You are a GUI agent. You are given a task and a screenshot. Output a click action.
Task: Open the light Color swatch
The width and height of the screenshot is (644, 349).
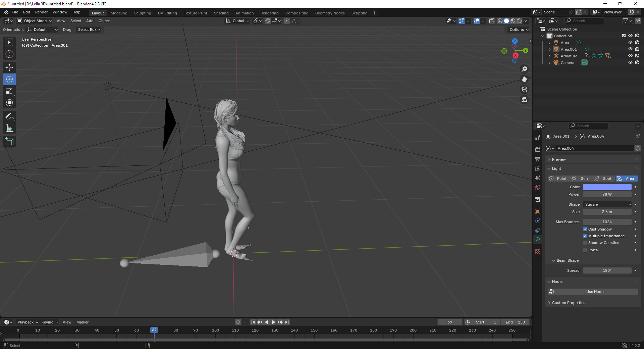point(607,187)
